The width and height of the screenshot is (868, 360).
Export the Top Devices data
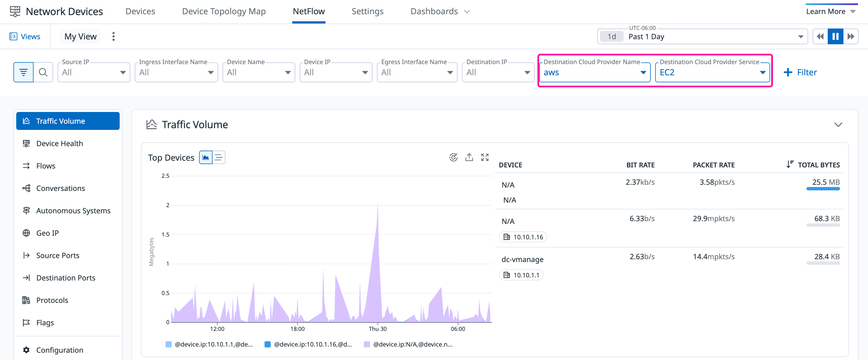click(469, 157)
